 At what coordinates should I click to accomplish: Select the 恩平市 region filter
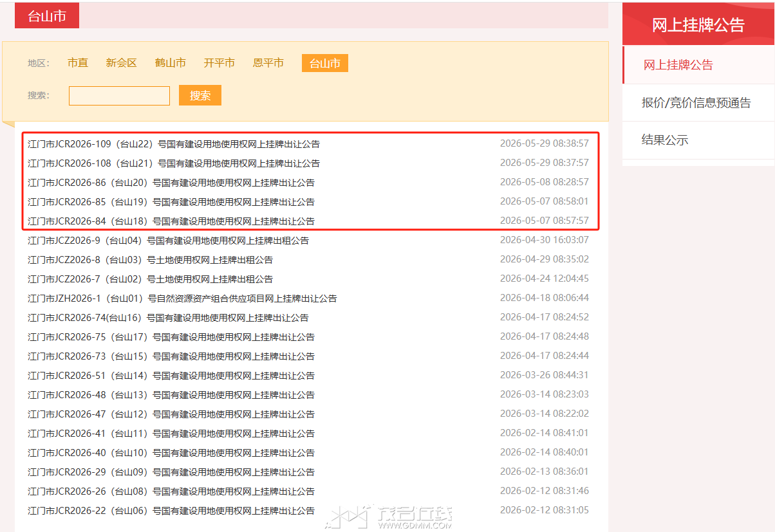(268, 63)
